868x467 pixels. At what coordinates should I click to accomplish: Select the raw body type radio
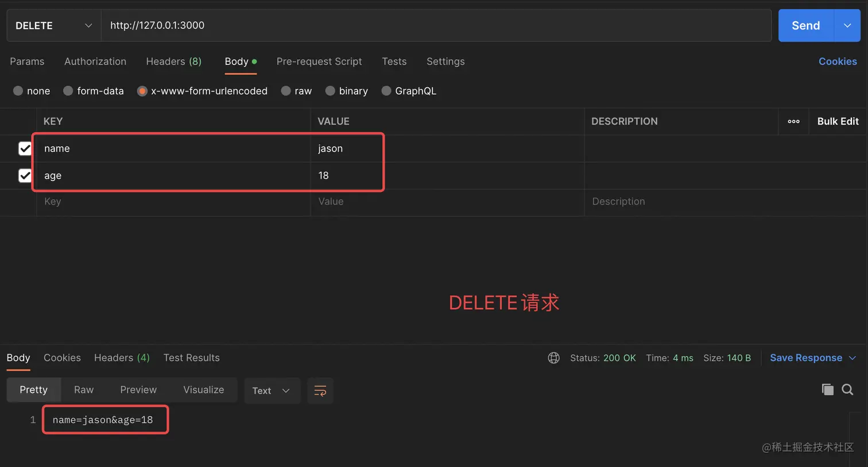[x=285, y=91]
